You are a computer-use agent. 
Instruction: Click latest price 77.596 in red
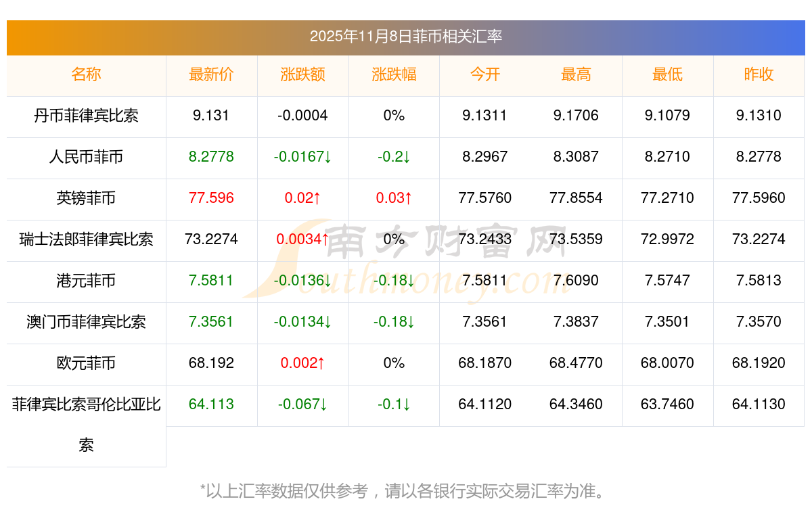[x=211, y=198]
